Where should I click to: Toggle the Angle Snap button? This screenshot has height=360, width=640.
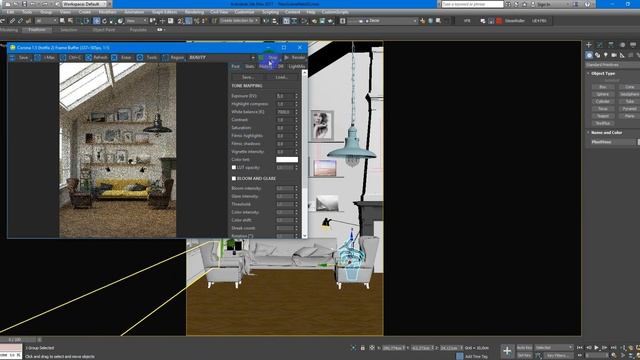tap(189, 21)
